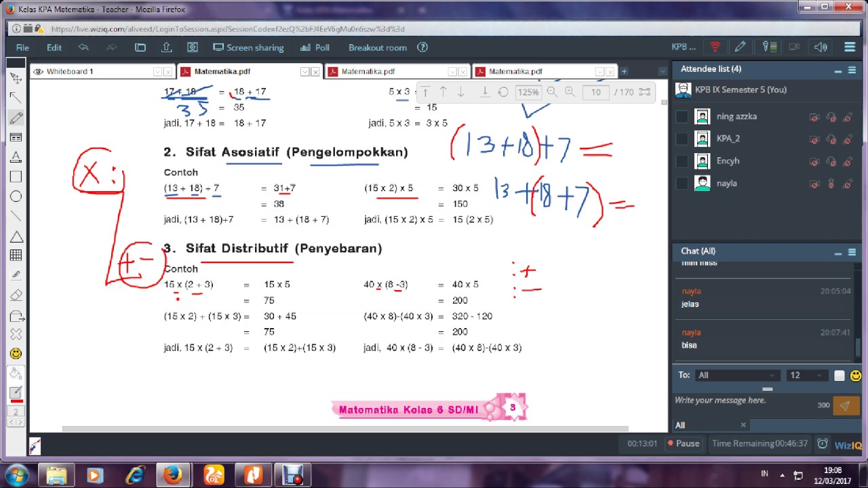Select the pencil freehand tool
This screenshot has height=488, width=868.
[16, 117]
